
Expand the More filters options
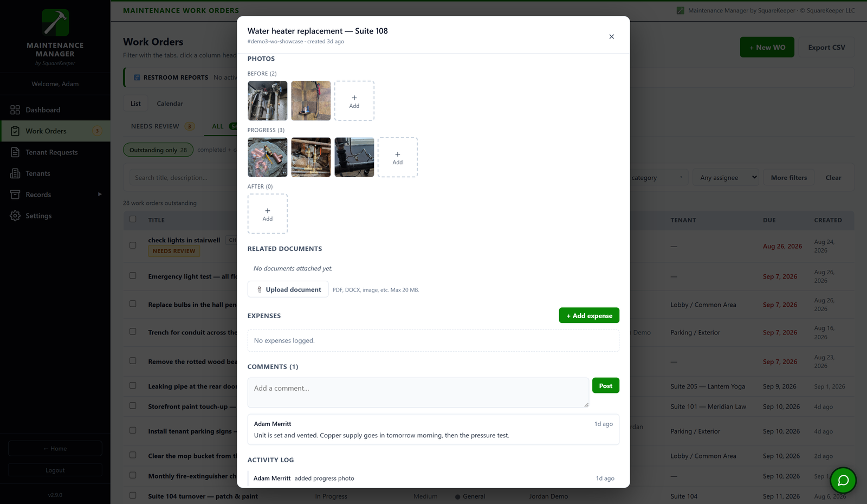[789, 178]
